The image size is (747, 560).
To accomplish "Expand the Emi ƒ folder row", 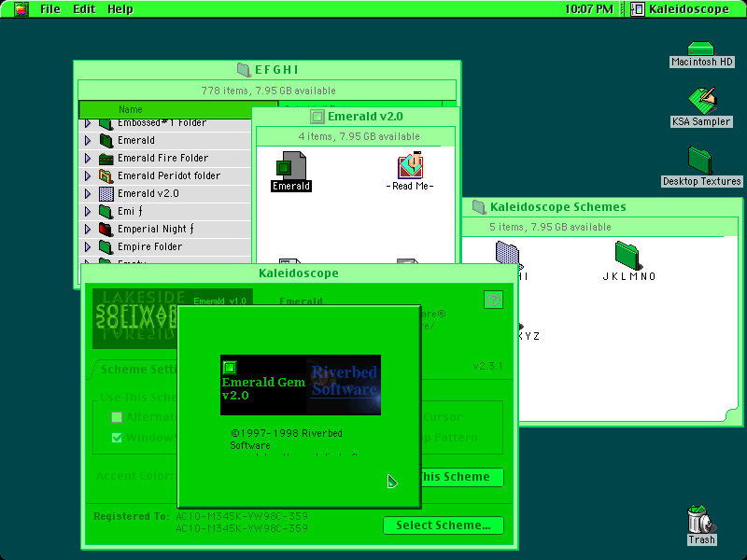I will click(88, 212).
